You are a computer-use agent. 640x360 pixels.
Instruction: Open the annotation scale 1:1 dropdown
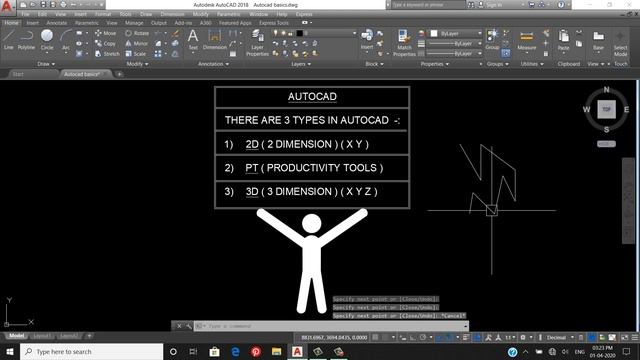[x=510, y=337]
